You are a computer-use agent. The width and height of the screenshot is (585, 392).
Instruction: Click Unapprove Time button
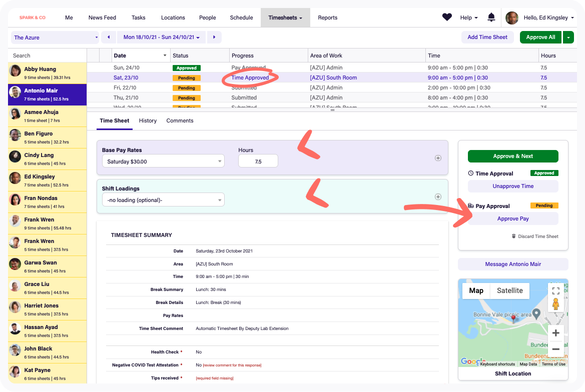tap(513, 186)
